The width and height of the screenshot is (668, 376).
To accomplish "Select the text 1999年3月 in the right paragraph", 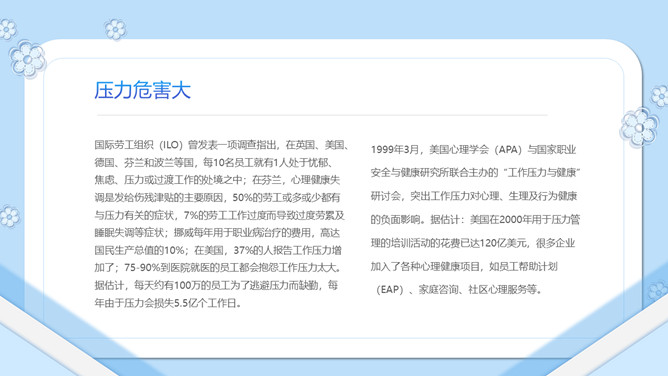I will pyautogui.click(x=395, y=149).
